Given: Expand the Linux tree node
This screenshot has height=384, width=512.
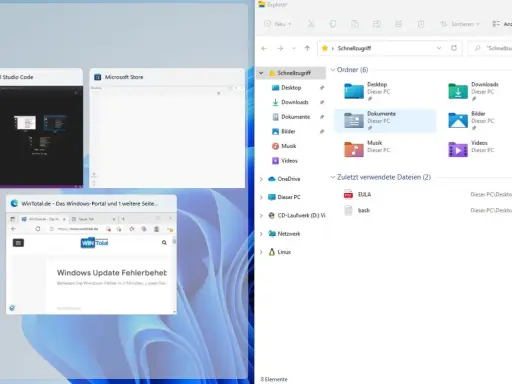Looking at the screenshot, I should click(261, 252).
